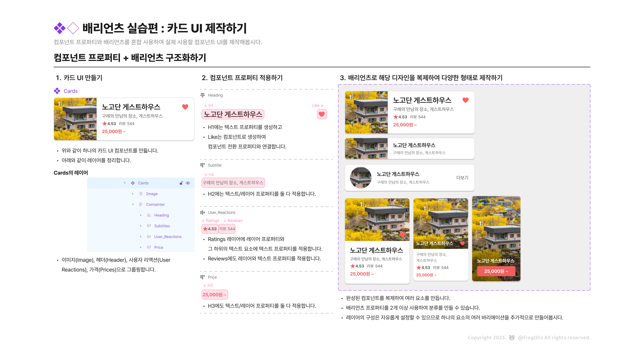This screenshot has width=644, height=362.
Task: Toggle the heart Like button in Heading section
Action: (x=321, y=114)
